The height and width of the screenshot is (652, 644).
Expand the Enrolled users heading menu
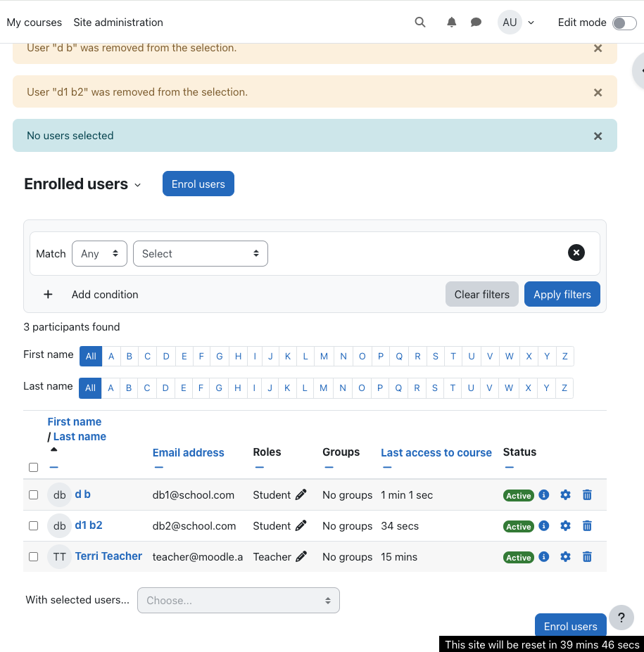point(138,185)
